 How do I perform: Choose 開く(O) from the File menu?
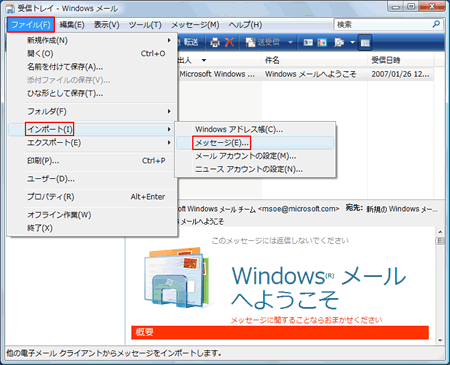[92, 53]
